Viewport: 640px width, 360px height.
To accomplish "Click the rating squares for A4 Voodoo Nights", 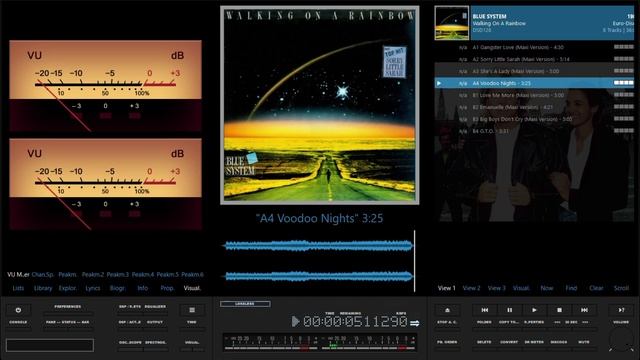I will pos(624,83).
